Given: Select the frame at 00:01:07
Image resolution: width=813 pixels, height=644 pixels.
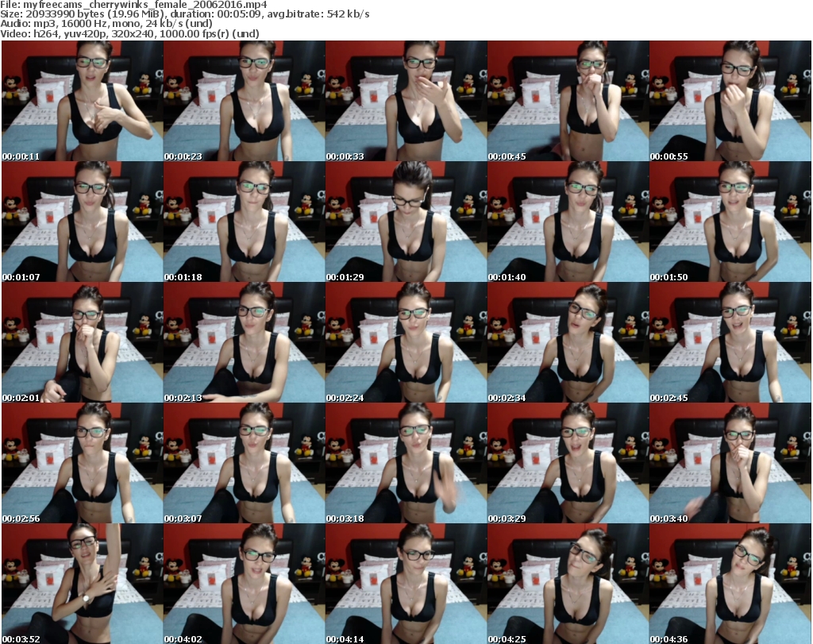Looking at the screenshot, I should click(83, 222).
